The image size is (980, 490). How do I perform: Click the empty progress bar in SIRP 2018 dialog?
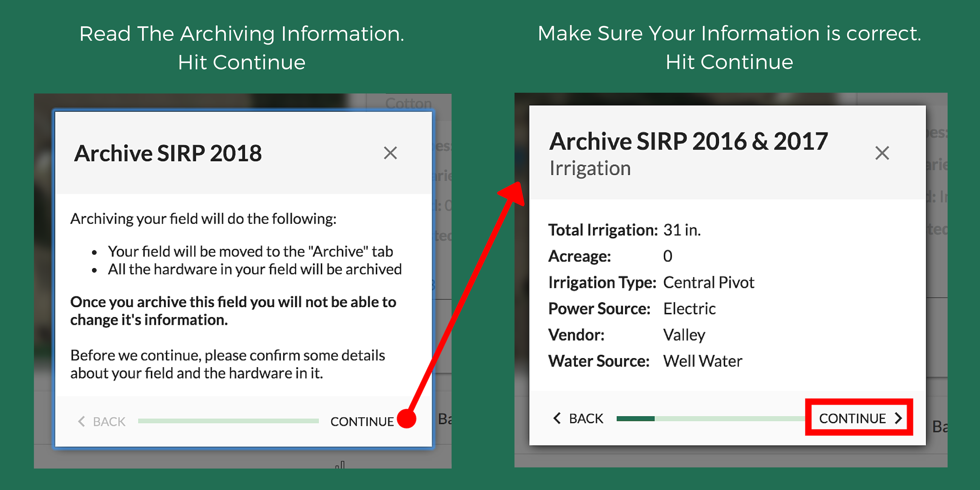[228, 421]
